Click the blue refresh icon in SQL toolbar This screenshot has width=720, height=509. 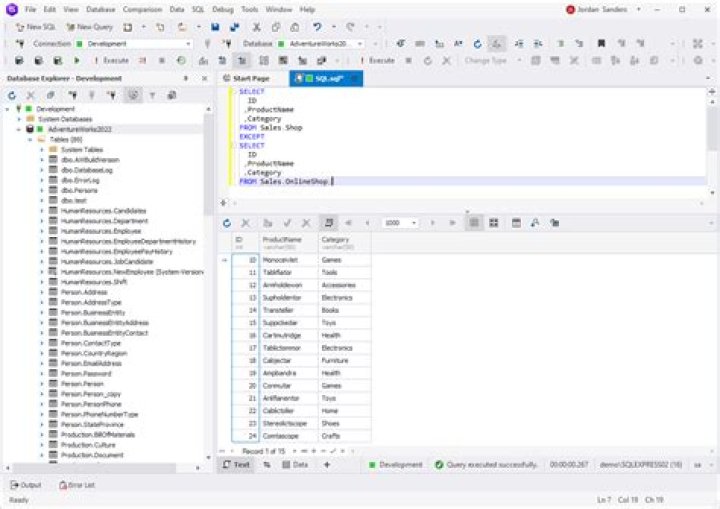(478, 44)
